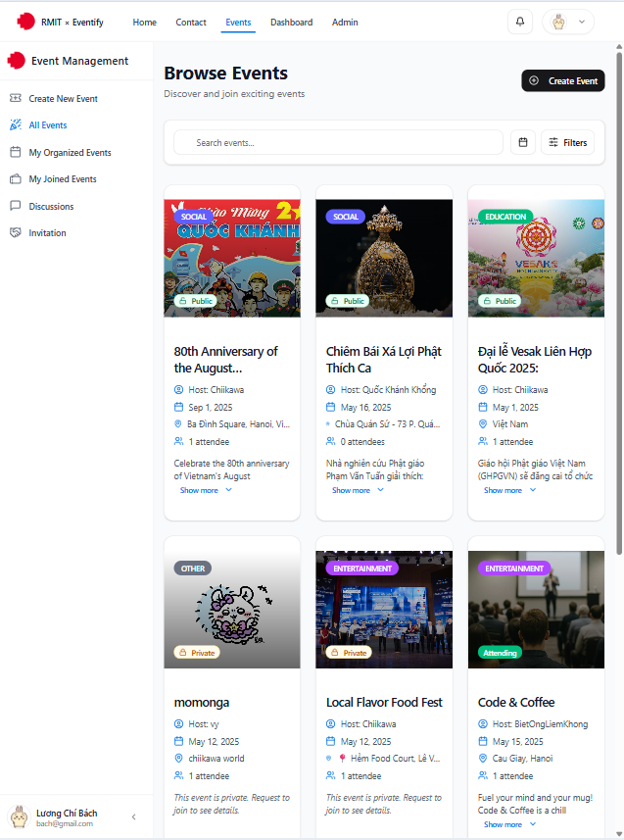Image resolution: width=624 pixels, height=840 pixels.
Task: Open Invitation from the sidebar
Action: pos(47,233)
